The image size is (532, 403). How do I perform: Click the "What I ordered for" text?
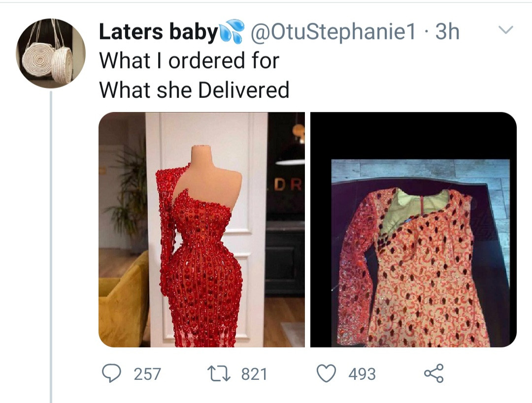click(x=189, y=61)
